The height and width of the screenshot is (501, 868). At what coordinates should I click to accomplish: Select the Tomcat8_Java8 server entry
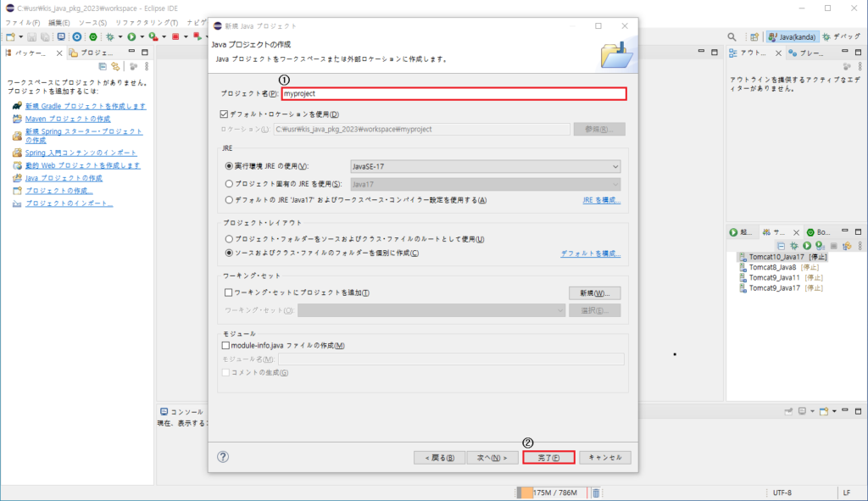[x=780, y=267]
